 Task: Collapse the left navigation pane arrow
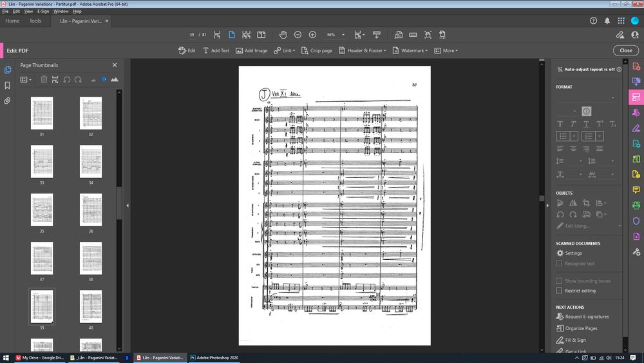(x=128, y=206)
